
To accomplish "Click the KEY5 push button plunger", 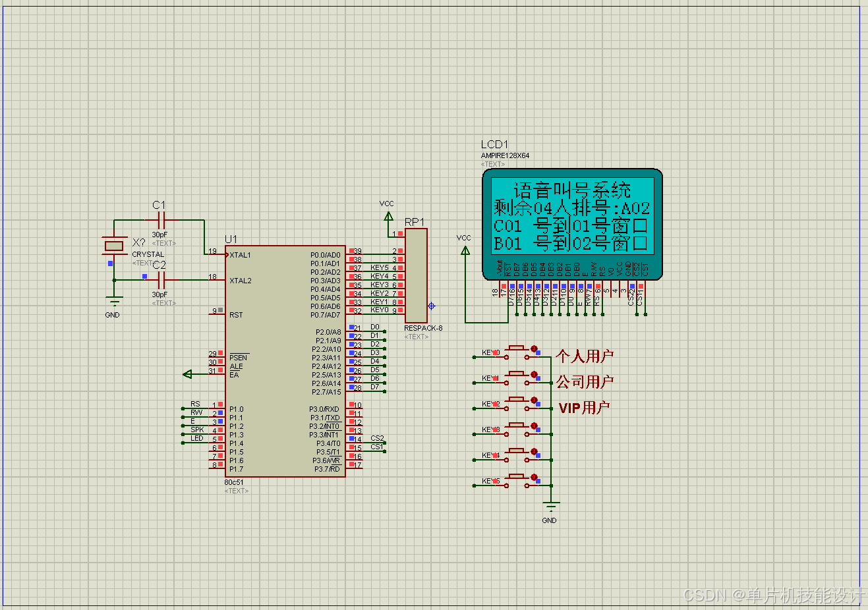I will 517,477.
